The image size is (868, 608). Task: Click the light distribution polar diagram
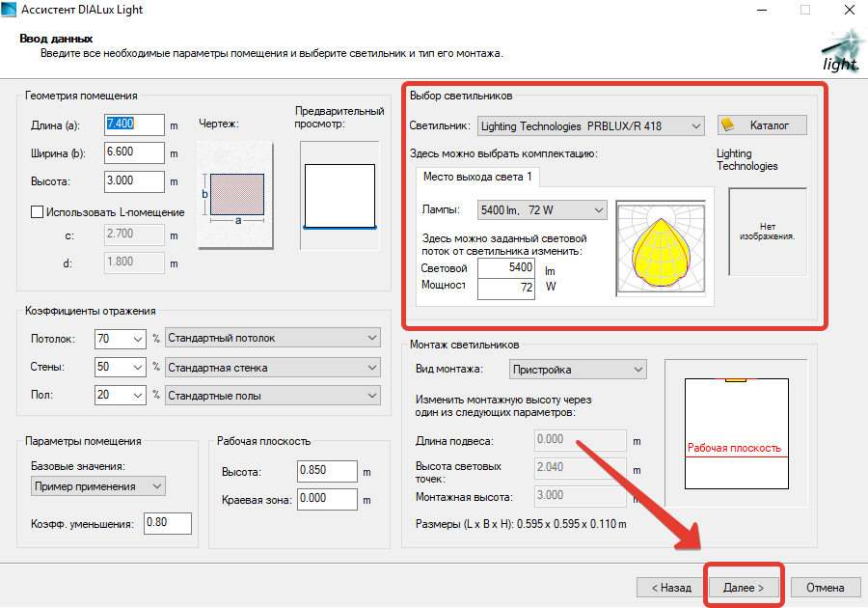tap(661, 248)
